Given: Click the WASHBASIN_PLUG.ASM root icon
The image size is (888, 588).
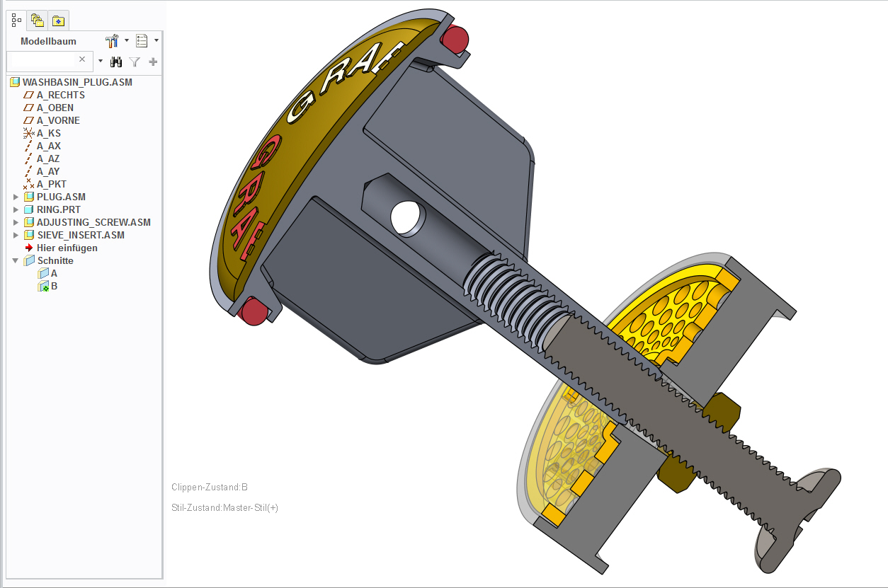Looking at the screenshot, I should [15, 82].
